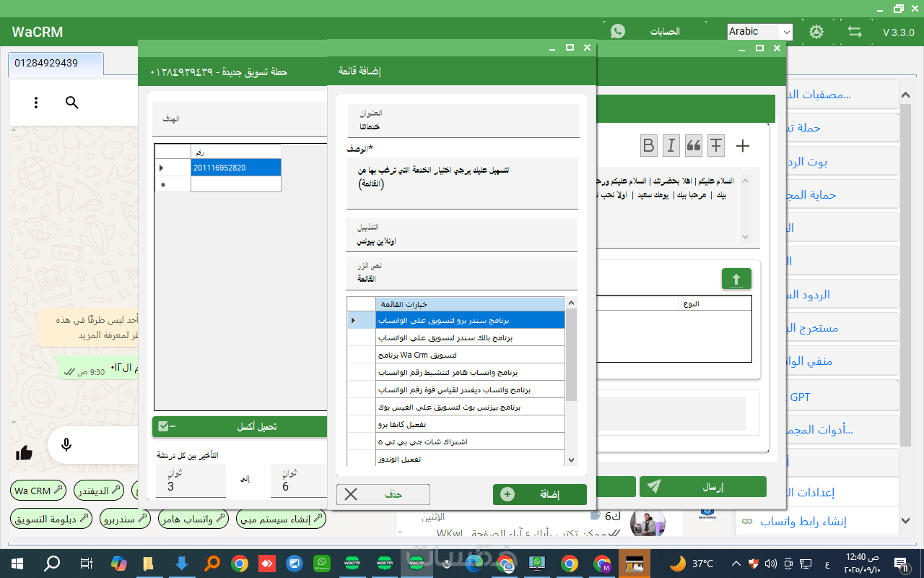
Task: Open the Windows Start menu
Action: [x=17, y=564]
